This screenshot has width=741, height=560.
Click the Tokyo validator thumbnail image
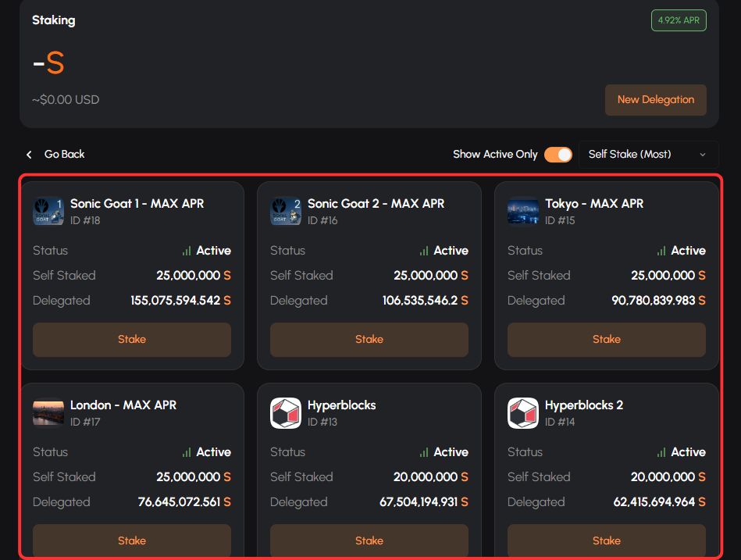point(522,211)
